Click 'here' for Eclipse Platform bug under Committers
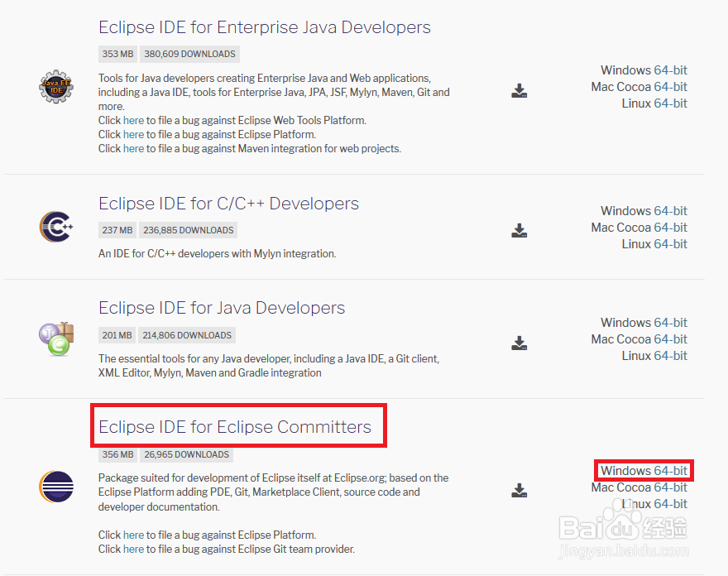728x576 pixels. pyautogui.click(x=134, y=535)
